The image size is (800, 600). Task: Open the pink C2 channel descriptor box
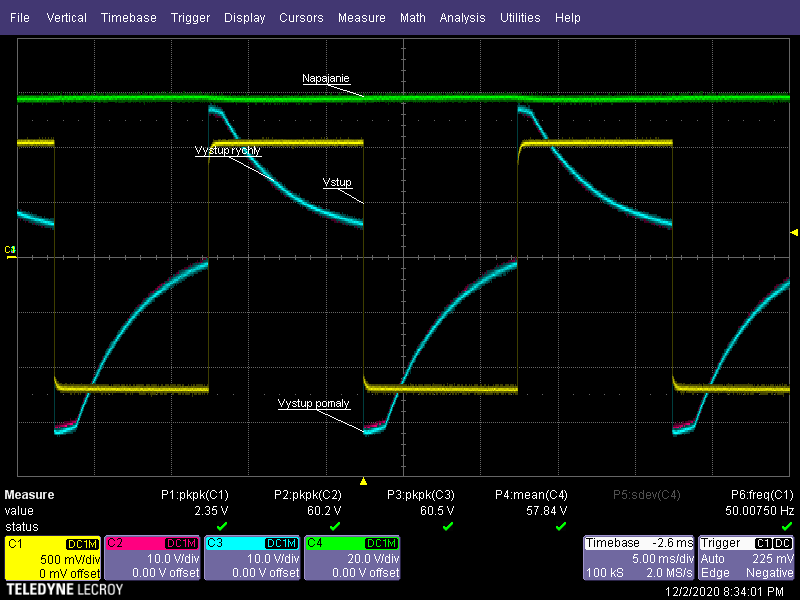pos(153,558)
